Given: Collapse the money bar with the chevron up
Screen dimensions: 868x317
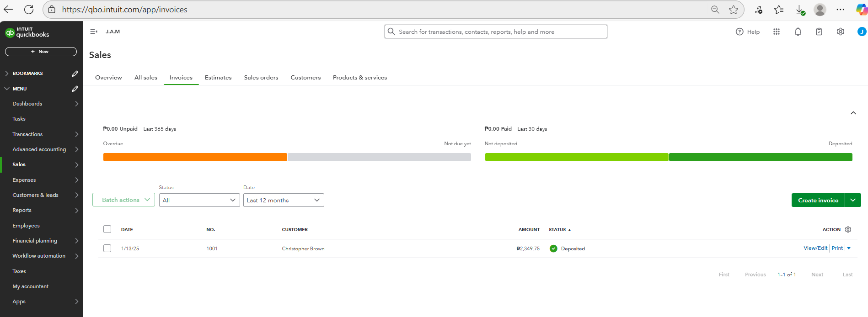Looking at the screenshot, I should pyautogui.click(x=853, y=113).
